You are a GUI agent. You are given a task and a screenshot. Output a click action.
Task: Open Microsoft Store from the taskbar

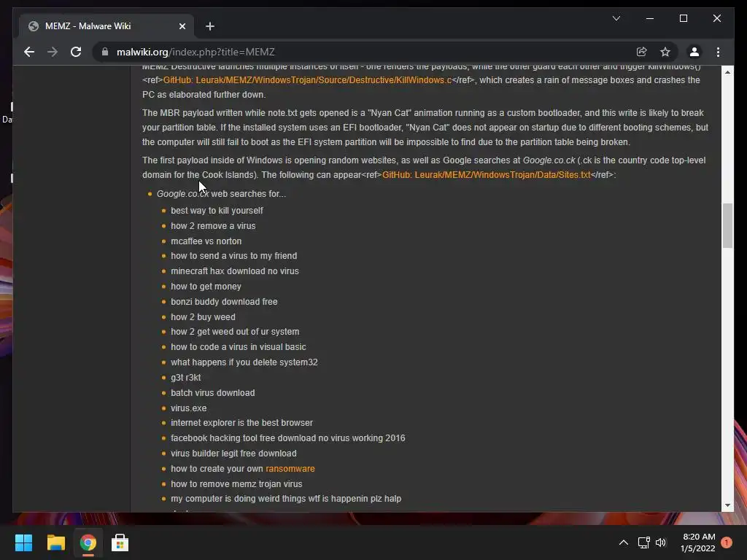click(x=120, y=542)
